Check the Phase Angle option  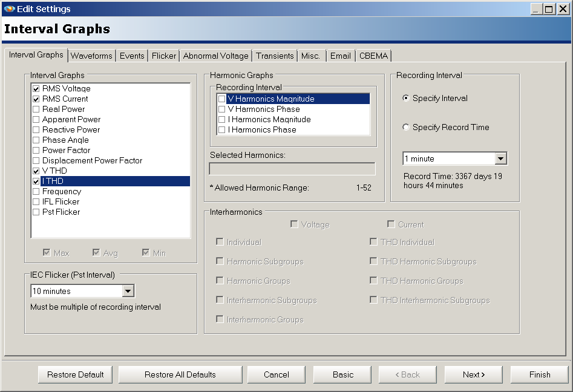click(35, 140)
